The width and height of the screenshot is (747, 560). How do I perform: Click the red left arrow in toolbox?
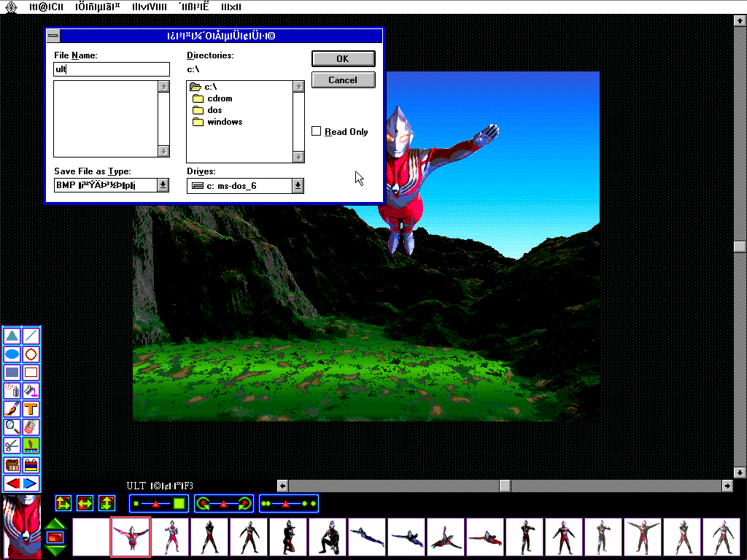[x=13, y=483]
